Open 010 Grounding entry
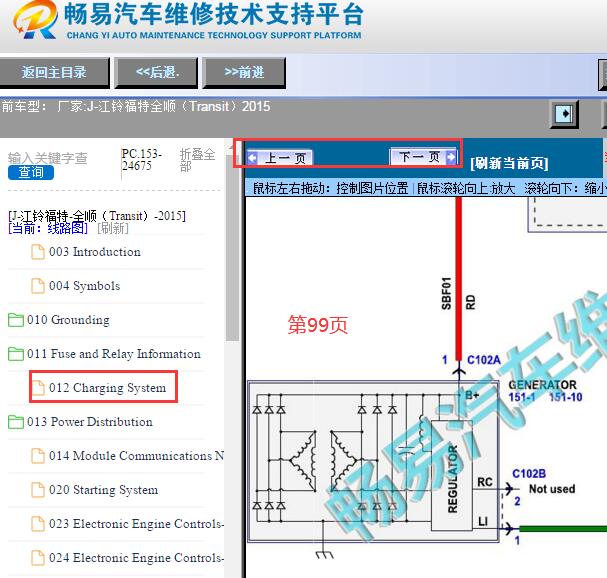 point(68,320)
